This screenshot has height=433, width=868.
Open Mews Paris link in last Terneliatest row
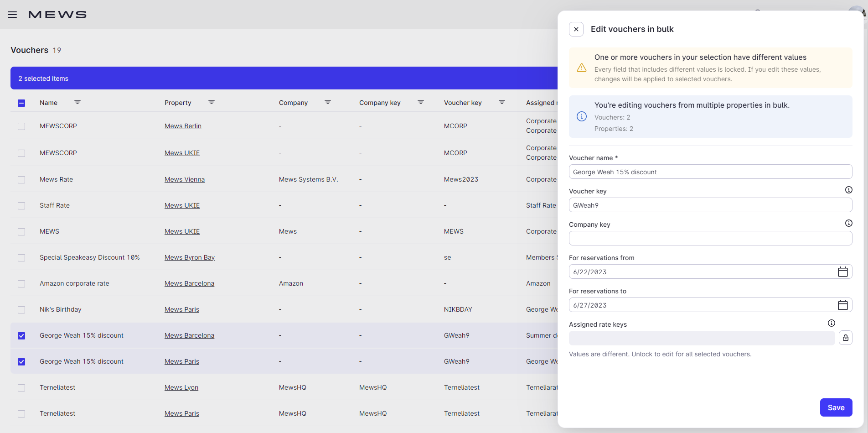point(182,413)
